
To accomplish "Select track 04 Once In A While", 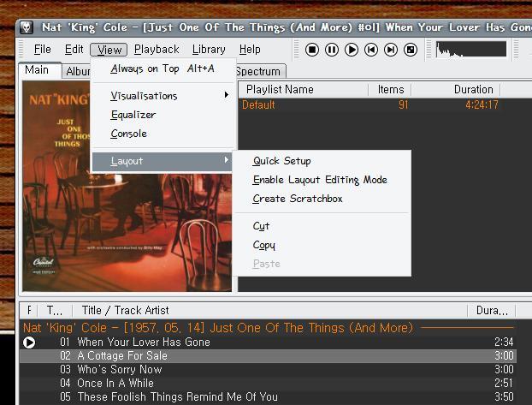I will click(268, 384).
